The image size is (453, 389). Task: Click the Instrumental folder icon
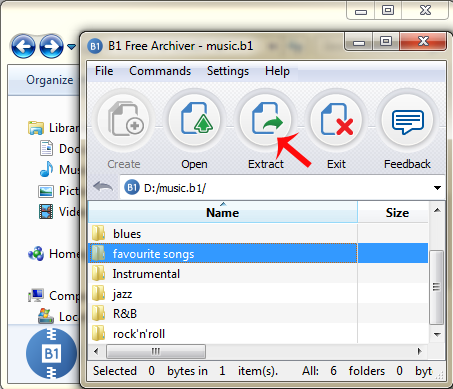[x=99, y=273]
